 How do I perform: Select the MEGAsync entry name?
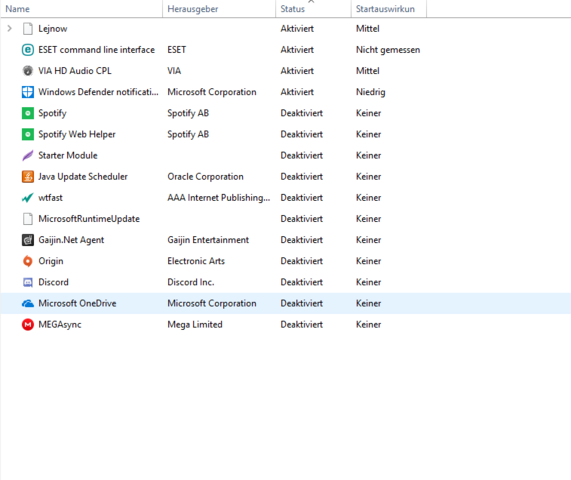(60, 324)
